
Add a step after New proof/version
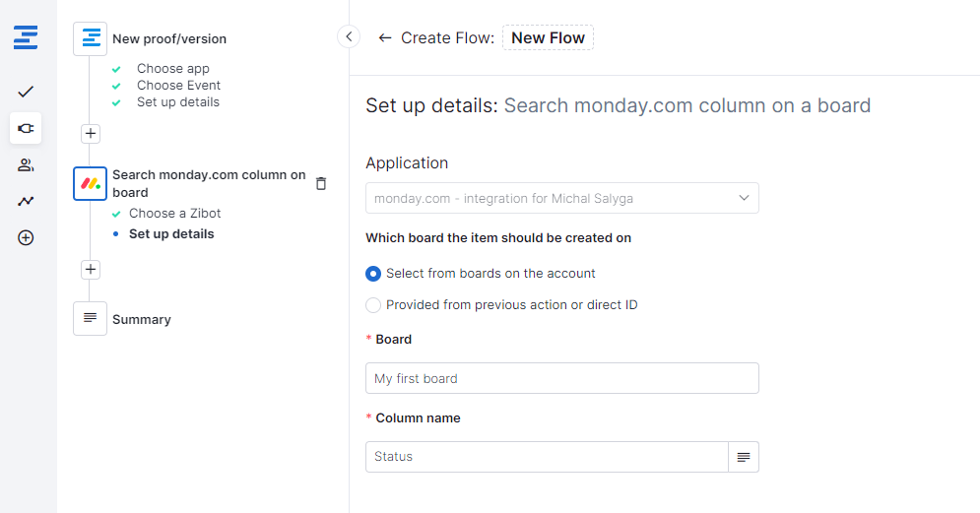pos(91,133)
